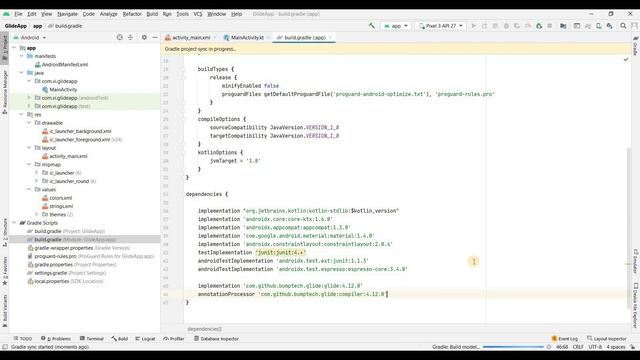The height and width of the screenshot is (360, 640).
Task: Collapse the app module node
Action: click(x=14, y=48)
